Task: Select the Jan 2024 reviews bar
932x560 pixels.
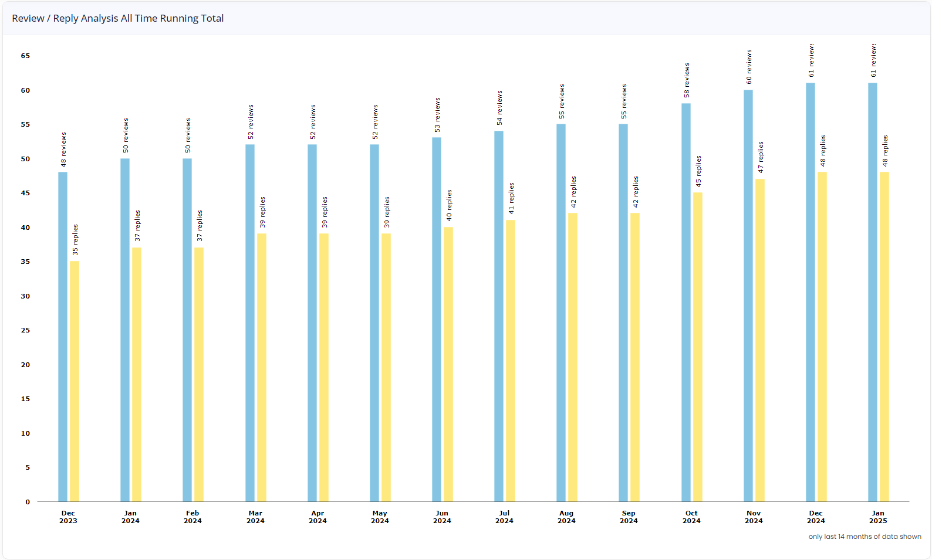Action: (125, 330)
